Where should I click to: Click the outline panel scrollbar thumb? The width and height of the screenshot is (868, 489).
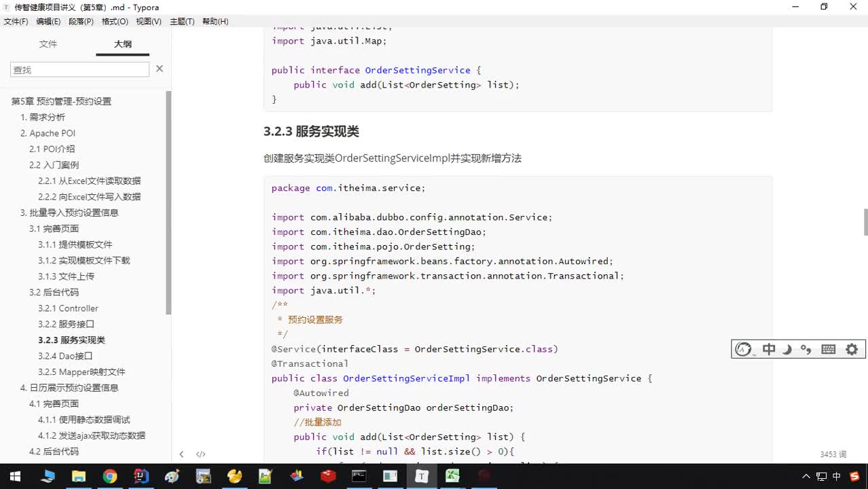point(168,202)
